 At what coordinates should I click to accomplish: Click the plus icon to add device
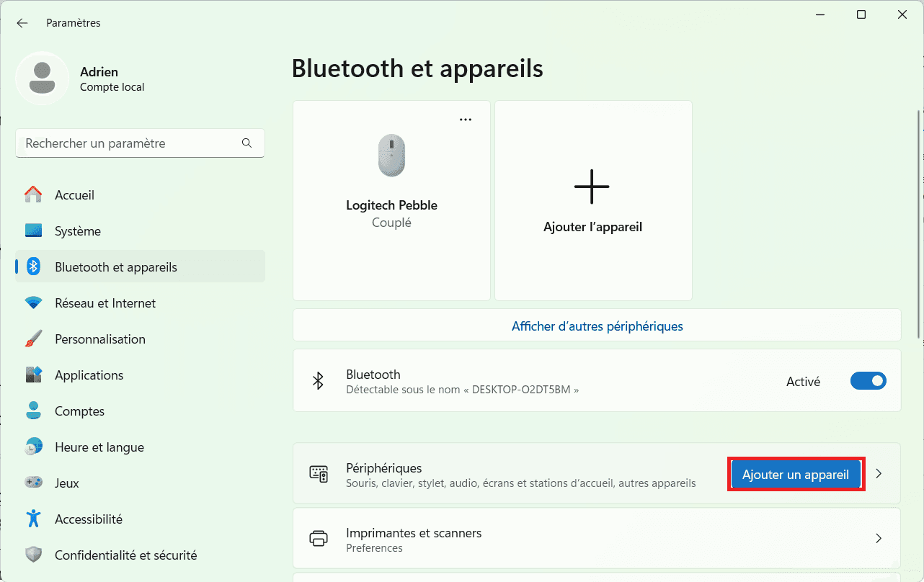pyautogui.click(x=592, y=187)
